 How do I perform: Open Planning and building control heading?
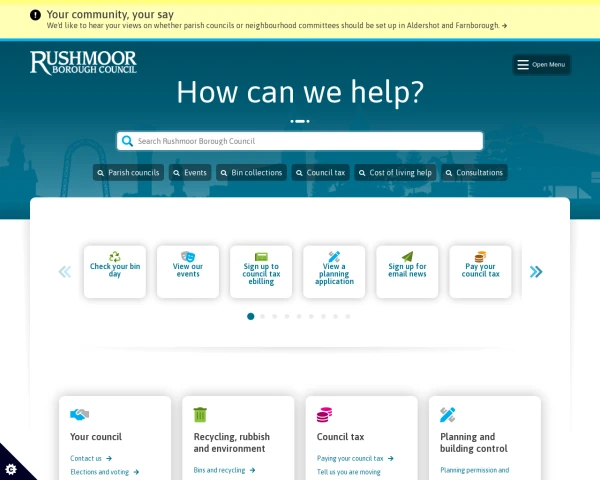tap(474, 442)
